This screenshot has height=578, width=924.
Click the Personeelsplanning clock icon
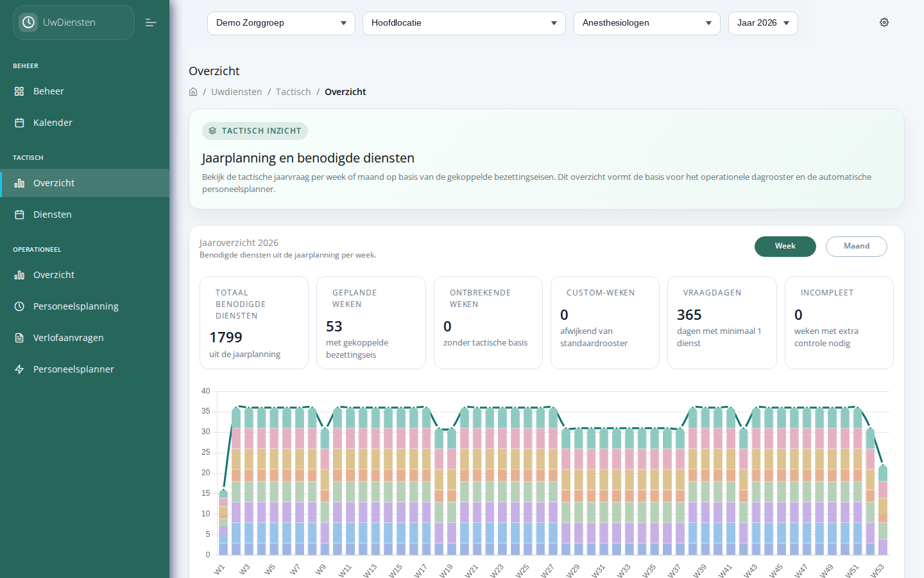[x=19, y=306]
